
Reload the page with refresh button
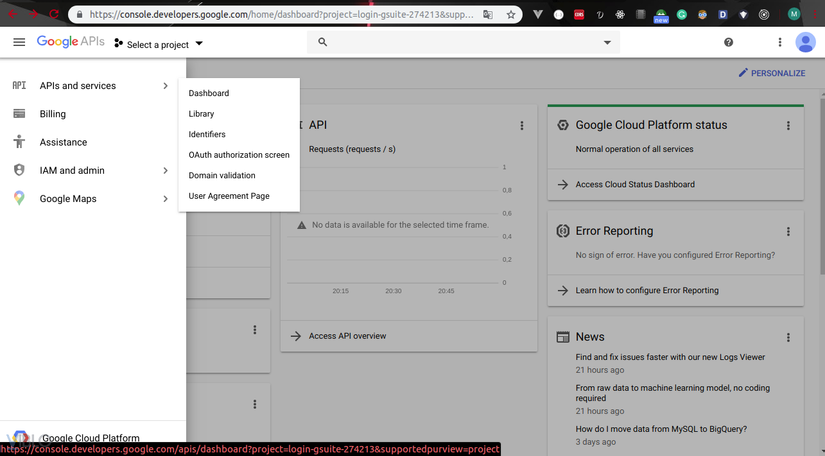coord(54,14)
